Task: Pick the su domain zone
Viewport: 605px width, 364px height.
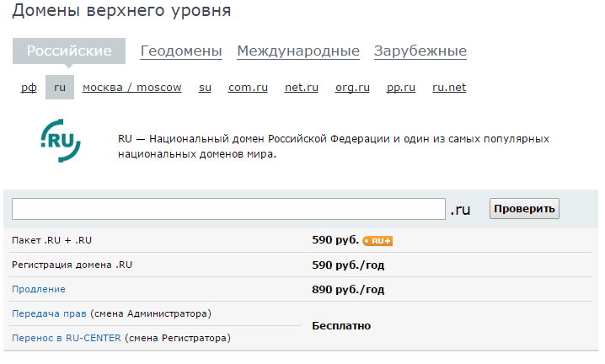Action: pos(205,88)
